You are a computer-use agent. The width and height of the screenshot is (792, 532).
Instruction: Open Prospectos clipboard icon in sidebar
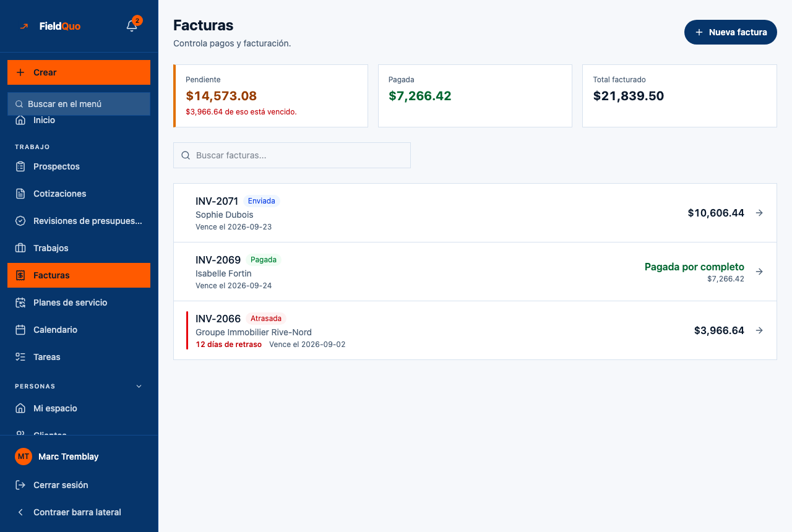(20, 166)
